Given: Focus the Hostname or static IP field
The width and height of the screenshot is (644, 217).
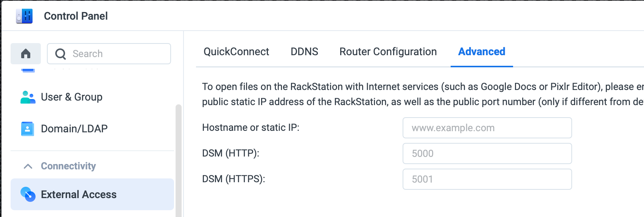Looking at the screenshot, I should (x=487, y=128).
